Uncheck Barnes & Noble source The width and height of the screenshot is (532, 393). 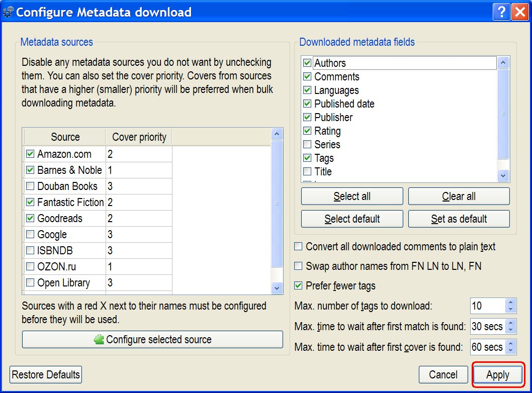click(30, 170)
